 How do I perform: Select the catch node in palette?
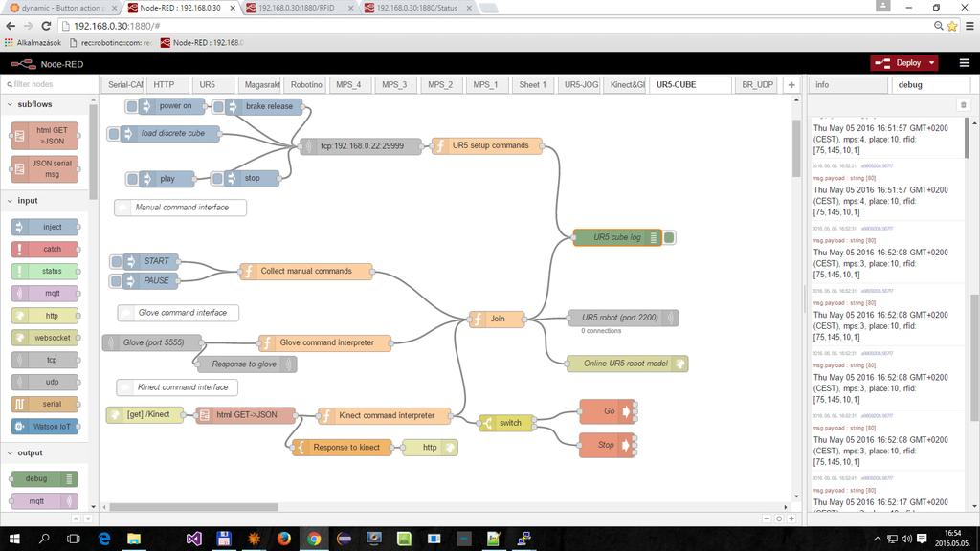(45, 250)
